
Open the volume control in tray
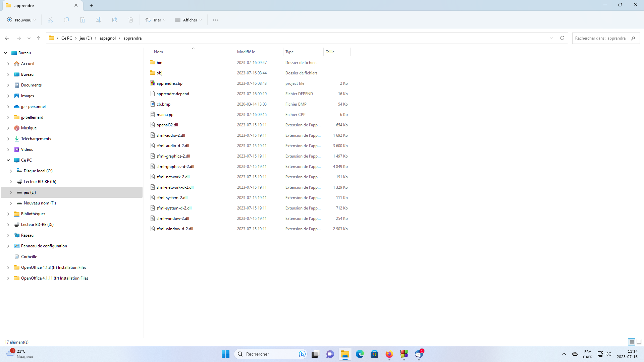click(608, 354)
